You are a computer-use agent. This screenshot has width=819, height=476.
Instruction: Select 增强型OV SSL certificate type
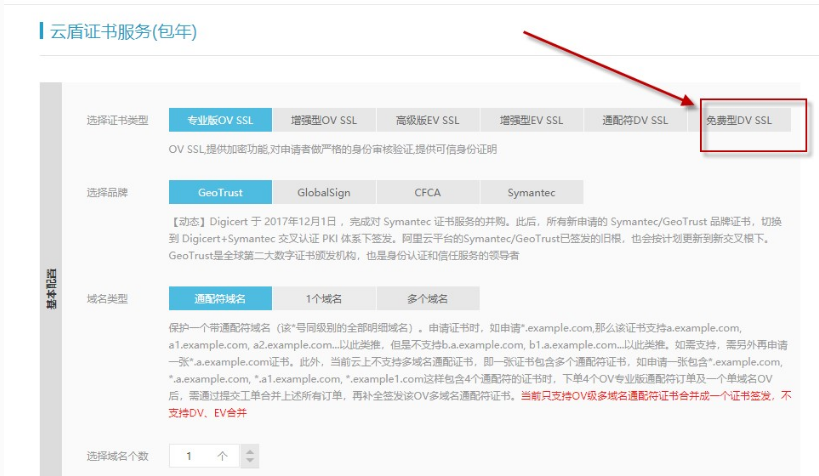pyautogui.click(x=324, y=120)
